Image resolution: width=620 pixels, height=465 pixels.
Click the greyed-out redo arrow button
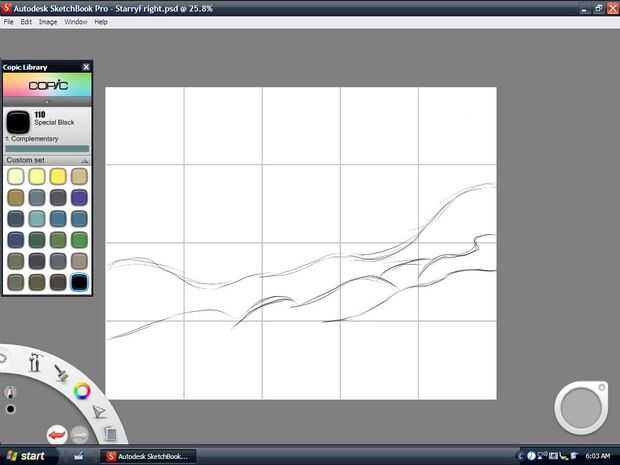(x=79, y=435)
